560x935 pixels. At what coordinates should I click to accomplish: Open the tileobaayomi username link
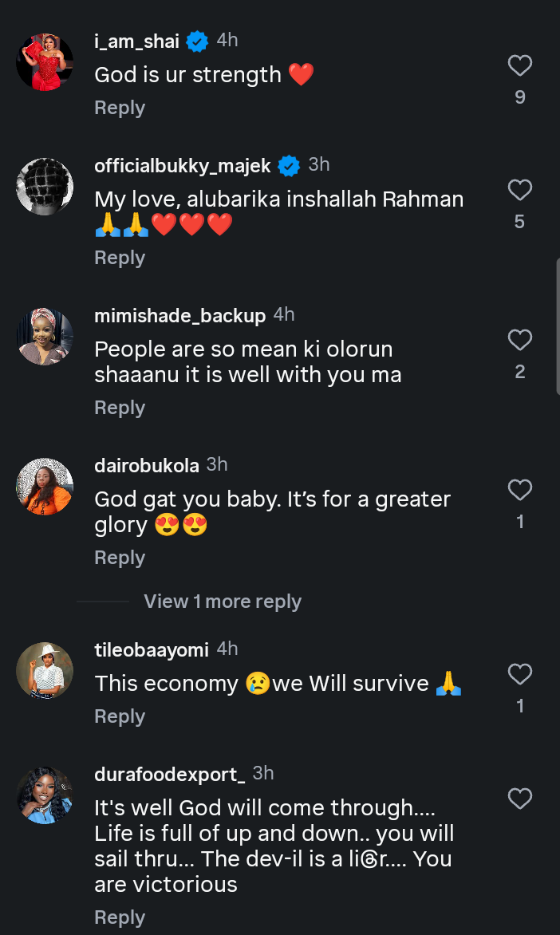tap(152, 650)
